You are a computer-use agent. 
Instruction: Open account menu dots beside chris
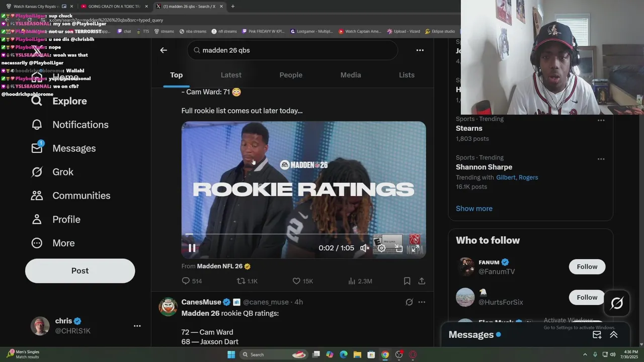[137, 326]
